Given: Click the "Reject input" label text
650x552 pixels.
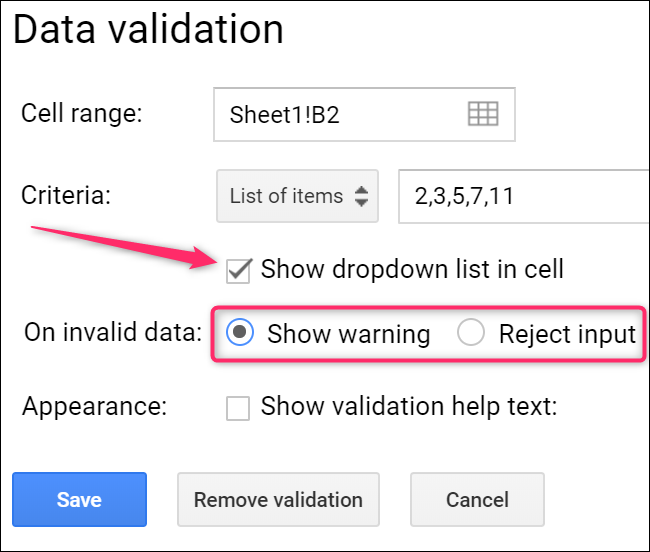Looking at the screenshot, I should (567, 334).
